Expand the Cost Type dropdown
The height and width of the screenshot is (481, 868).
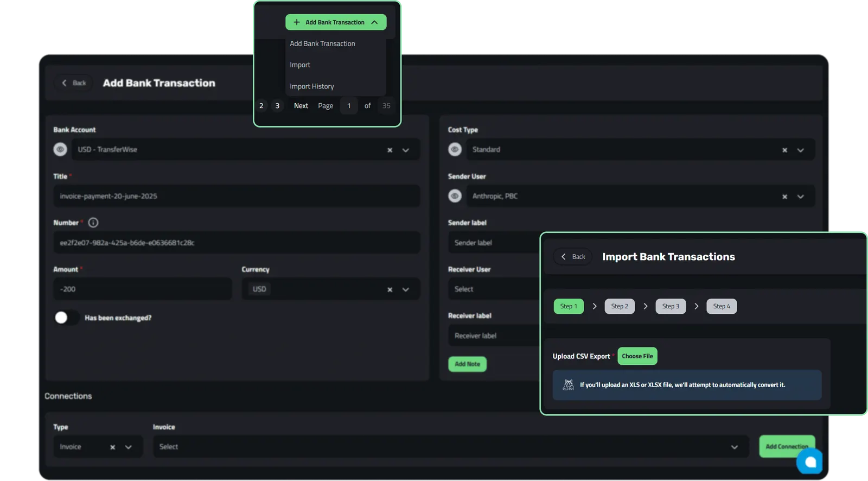point(800,150)
